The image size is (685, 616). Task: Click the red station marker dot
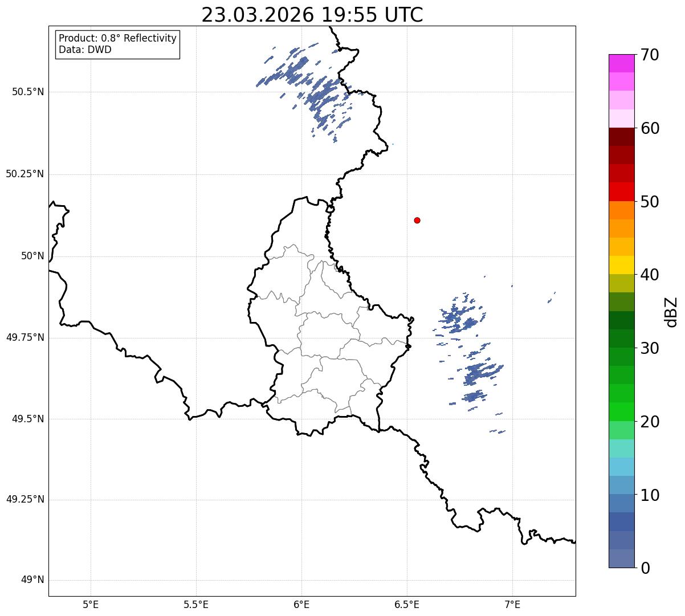[417, 220]
